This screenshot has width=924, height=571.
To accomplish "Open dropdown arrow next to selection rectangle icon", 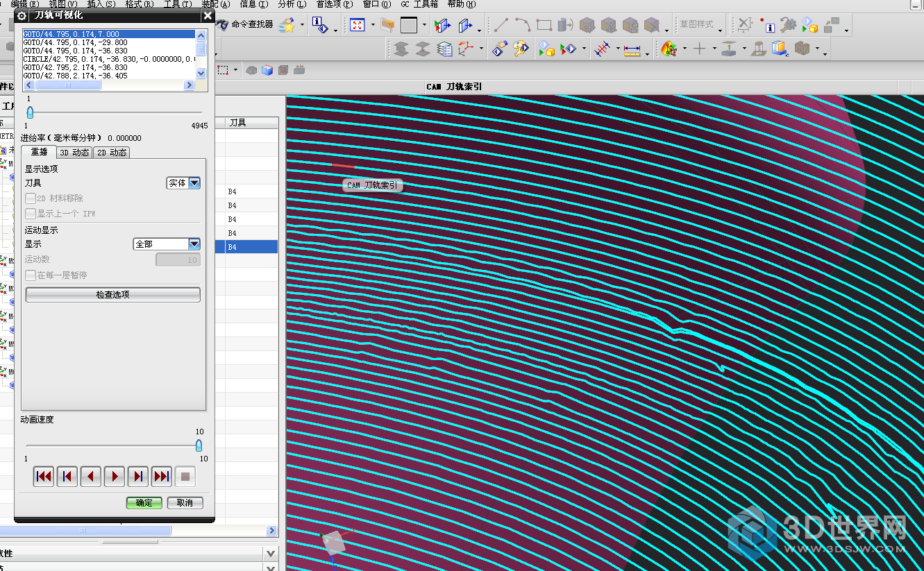I will click(236, 70).
